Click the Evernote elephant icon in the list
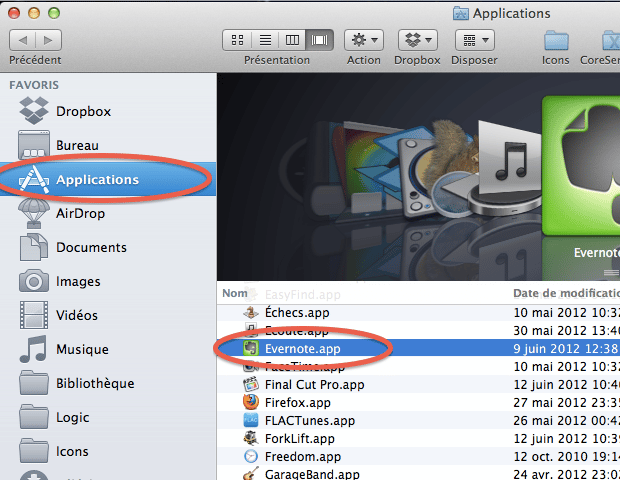Image resolution: width=620 pixels, height=480 pixels. point(251,348)
